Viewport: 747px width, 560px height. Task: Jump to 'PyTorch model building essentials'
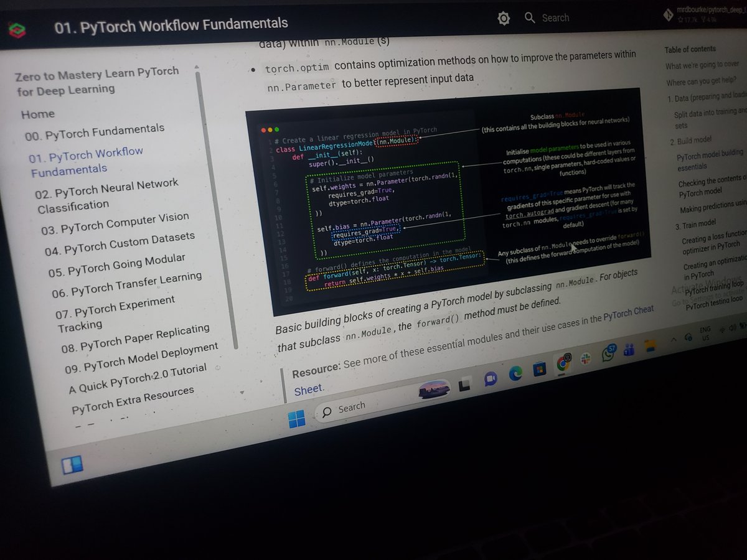pos(710,159)
